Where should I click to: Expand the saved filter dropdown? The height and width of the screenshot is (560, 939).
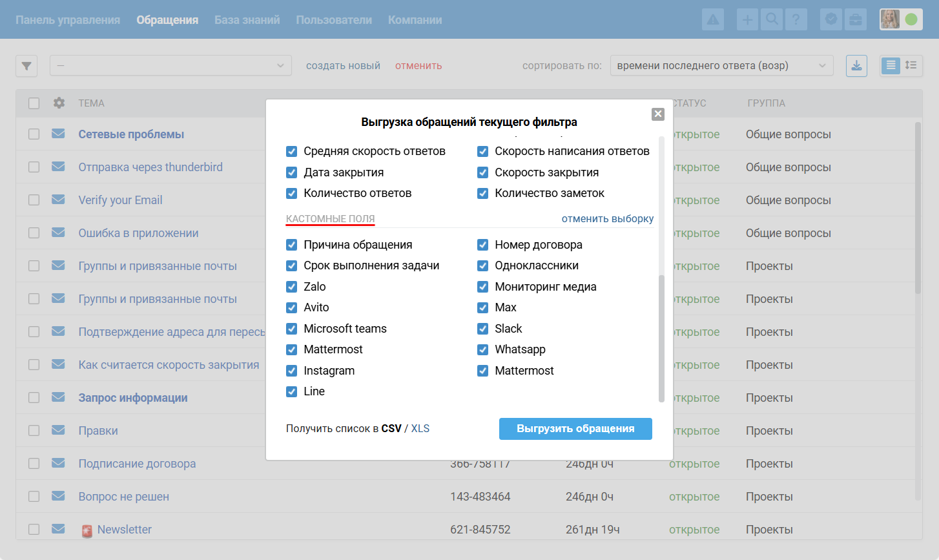pos(170,66)
